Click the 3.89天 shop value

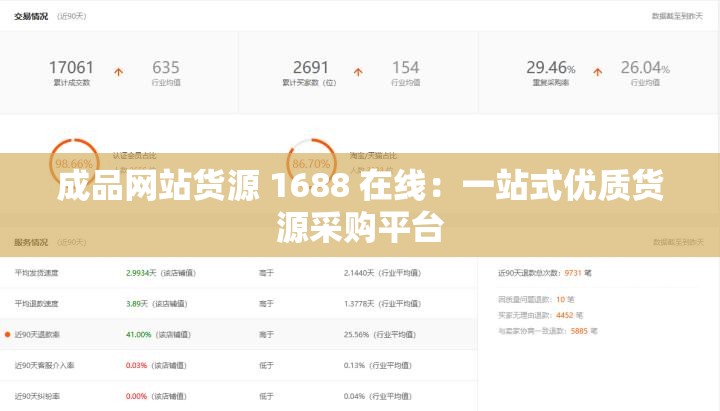tap(137, 304)
